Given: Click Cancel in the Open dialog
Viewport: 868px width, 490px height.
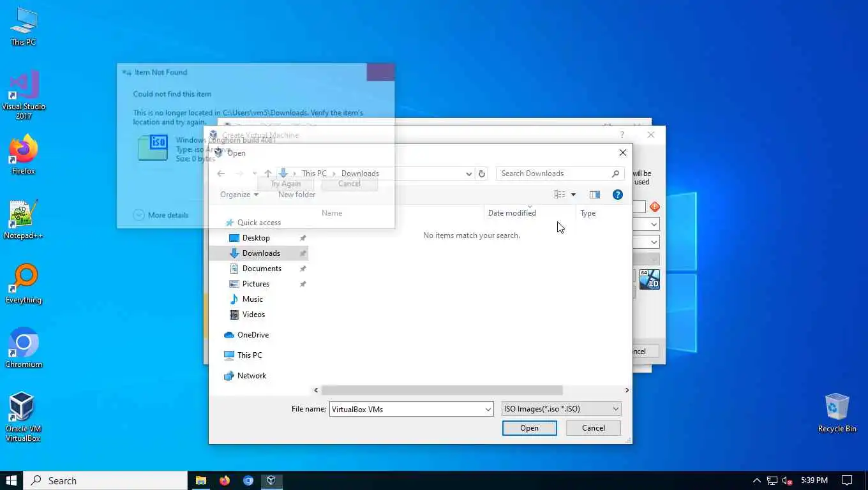Looking at the screenshot, I should pyautogui.click(x=594, y=428).
